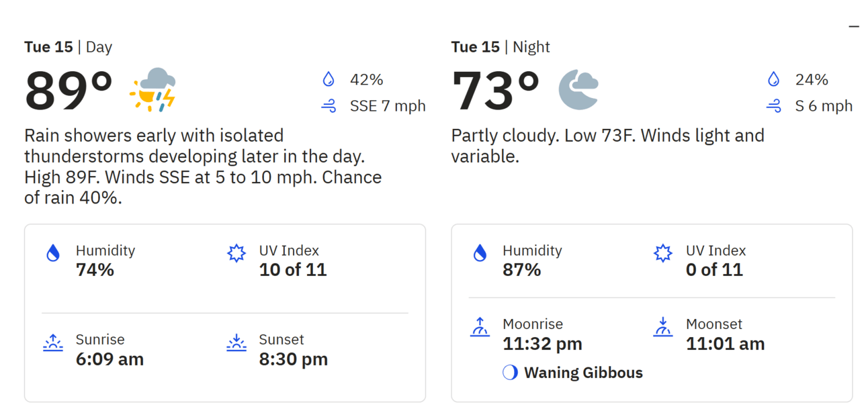
Task: Click the 73° nighttime low temperature
Action: (496, 91)
